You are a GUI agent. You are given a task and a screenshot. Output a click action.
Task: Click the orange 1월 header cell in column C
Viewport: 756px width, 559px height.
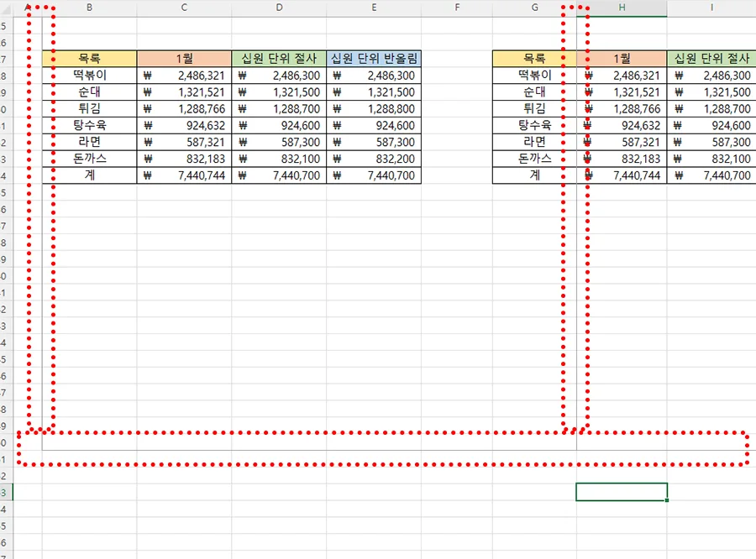(x=184, y=59)
